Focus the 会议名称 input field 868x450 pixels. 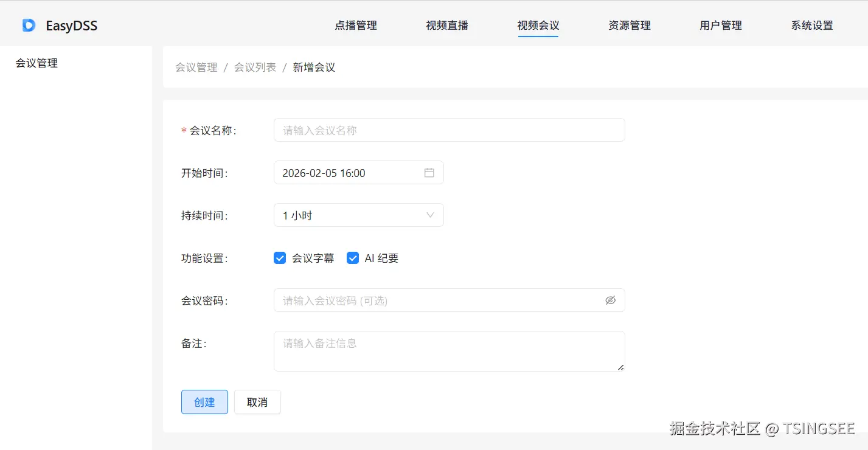tap(449, 130)
